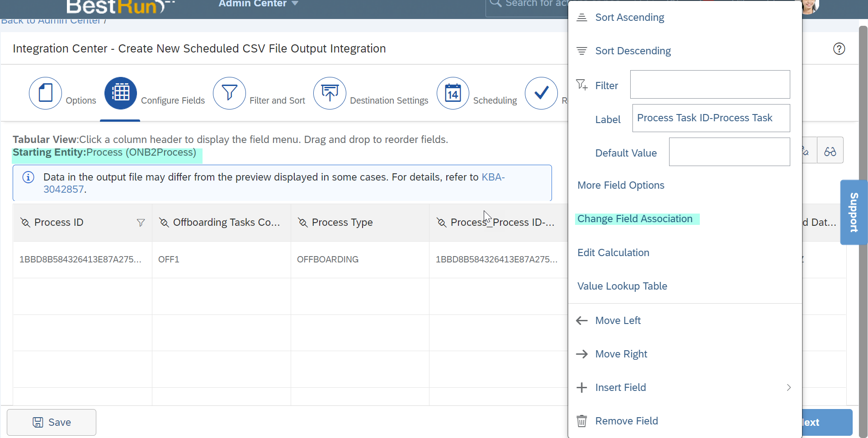868x438 pixels.
Task: Click the info icon in the data notice
Action: point(28,177)
